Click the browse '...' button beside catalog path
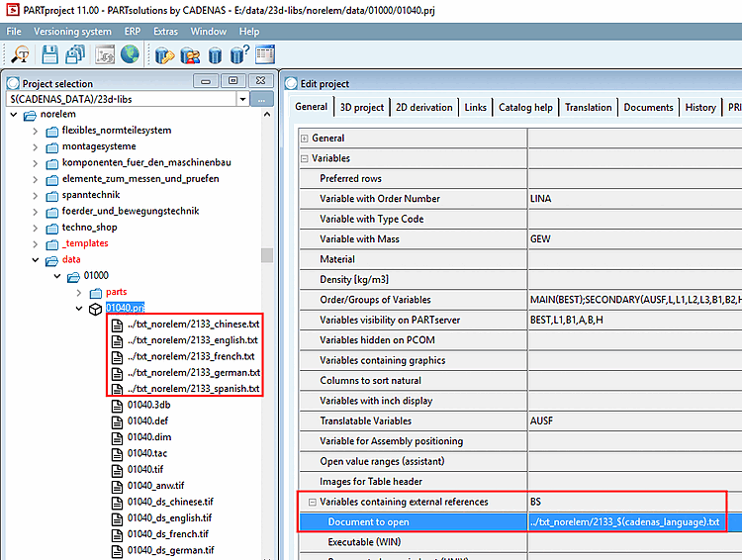The image size is (742, 560). click(x=262, y=99)
